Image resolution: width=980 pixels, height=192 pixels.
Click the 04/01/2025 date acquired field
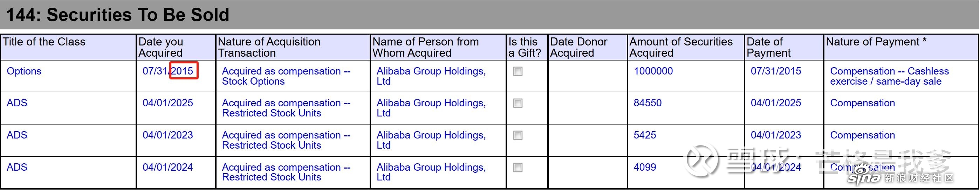[x=168, y=103]
